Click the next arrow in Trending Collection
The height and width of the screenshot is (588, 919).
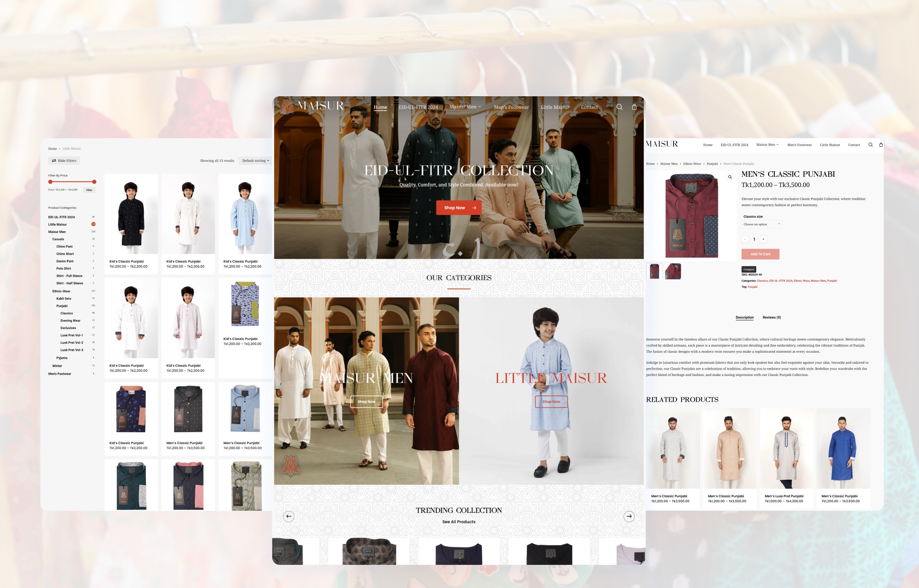coord(629,516)
